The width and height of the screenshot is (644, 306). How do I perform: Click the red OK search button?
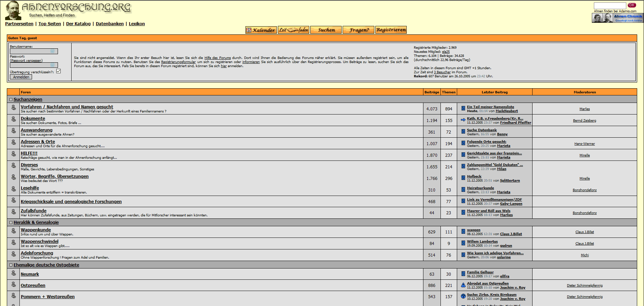tap(632, 5)
